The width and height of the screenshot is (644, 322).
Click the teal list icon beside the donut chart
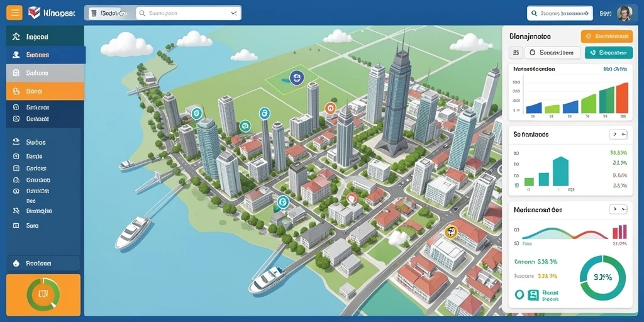click(533, 294)
